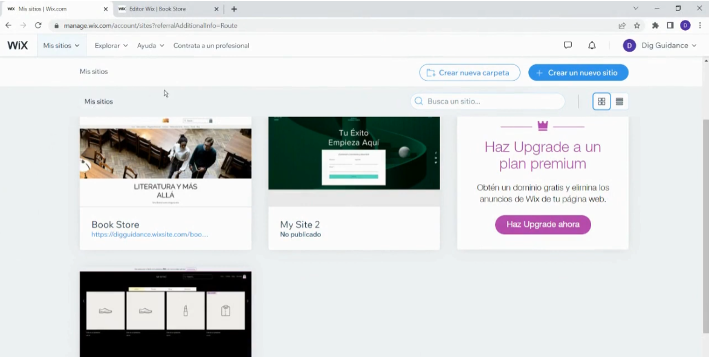Open Chrome profile D avatar
This screenshot has width=710, height=360.
point(685,26)
